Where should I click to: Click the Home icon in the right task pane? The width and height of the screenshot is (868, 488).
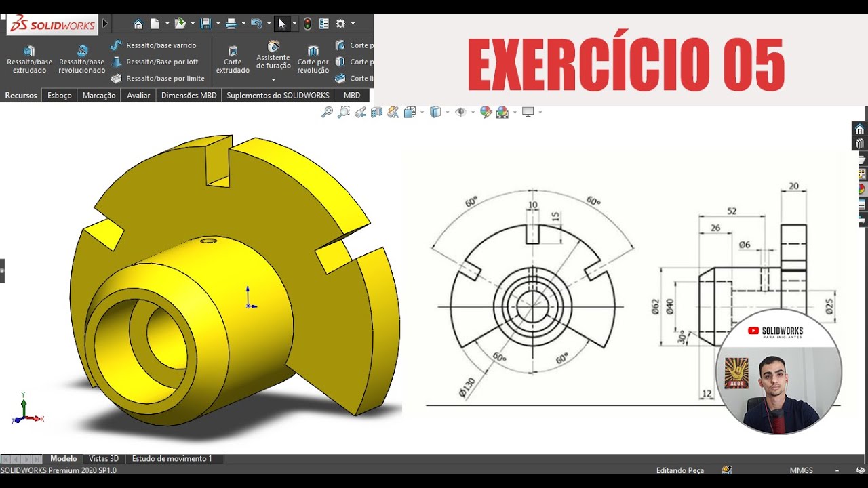coord(860,129)
